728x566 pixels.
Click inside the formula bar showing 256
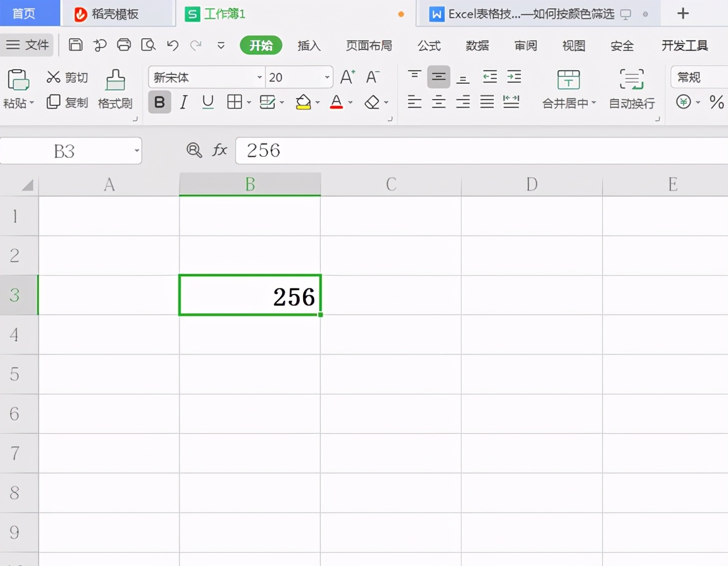click(x=332, y=150)
